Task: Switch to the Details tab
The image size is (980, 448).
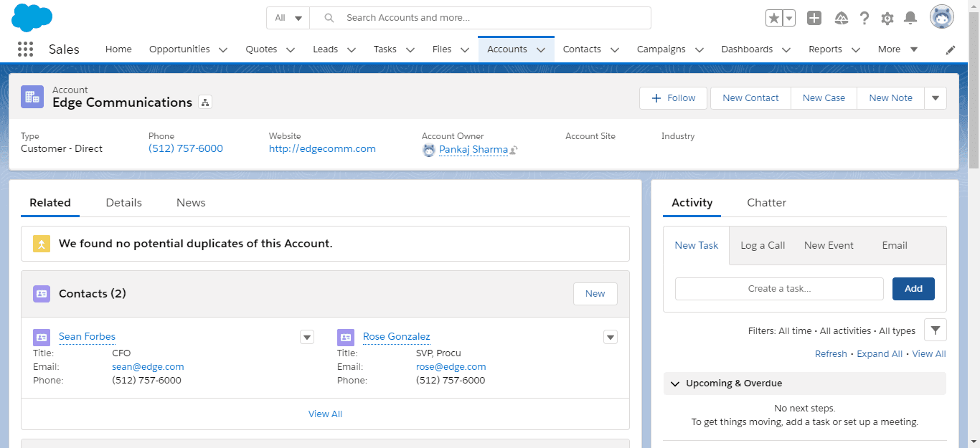Action: (124, 203)
